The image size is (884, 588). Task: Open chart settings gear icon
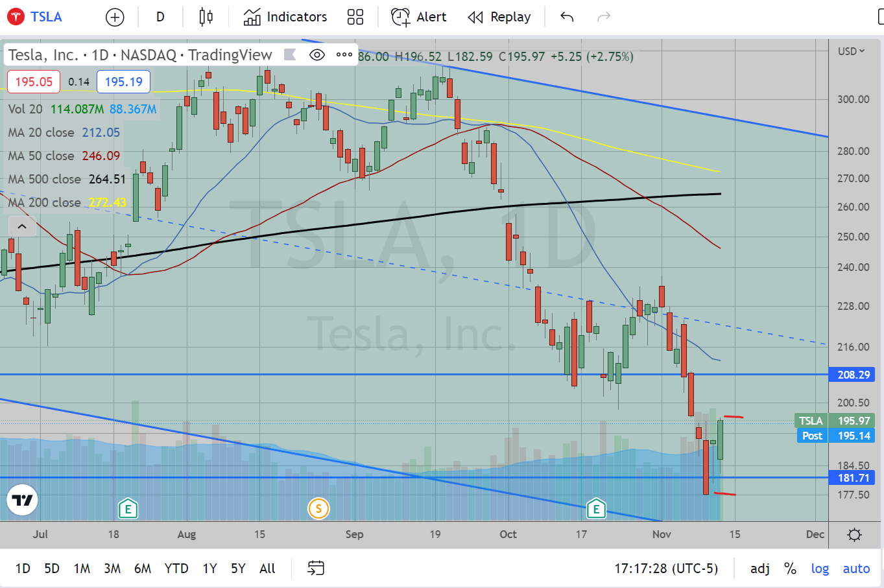pos(855,535)
